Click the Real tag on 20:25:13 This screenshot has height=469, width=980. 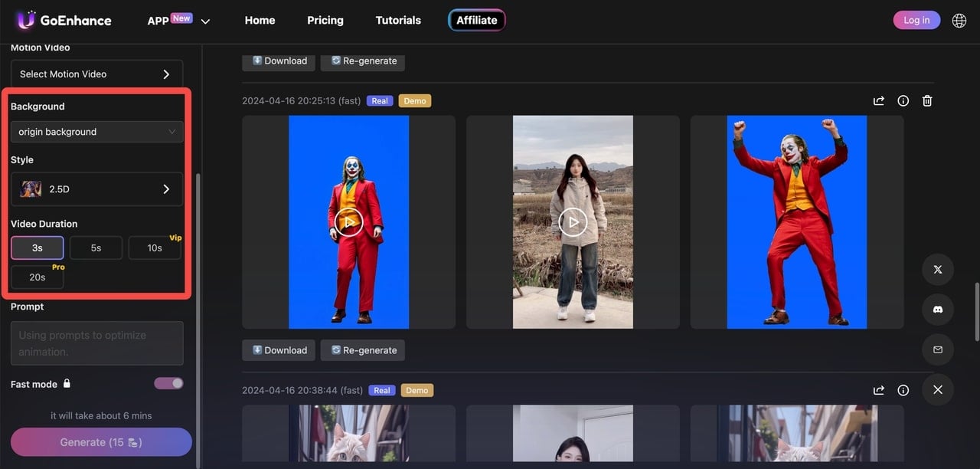coord(380,100)
